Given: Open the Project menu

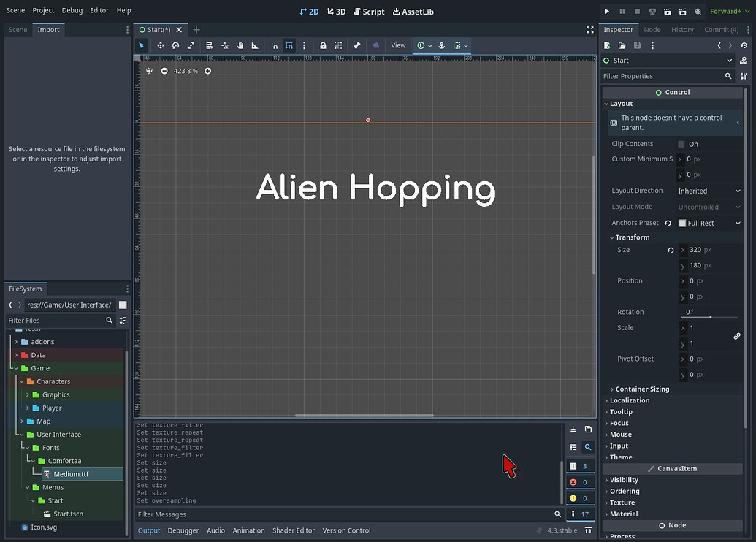Looking at the screenshot, I should pyautogui.click(x=43, y=11).
